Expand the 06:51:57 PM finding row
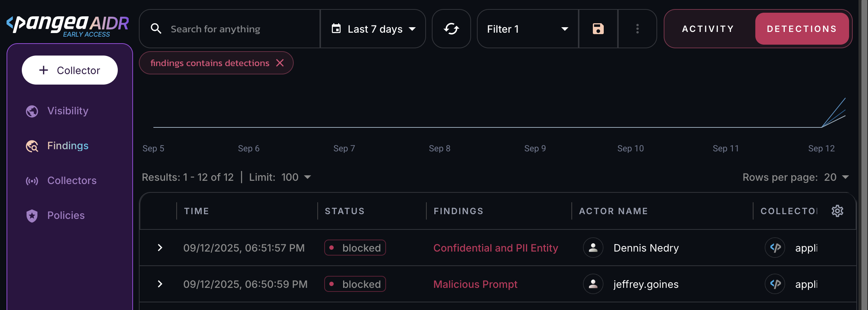868x310 pixels. click(160, 248)
